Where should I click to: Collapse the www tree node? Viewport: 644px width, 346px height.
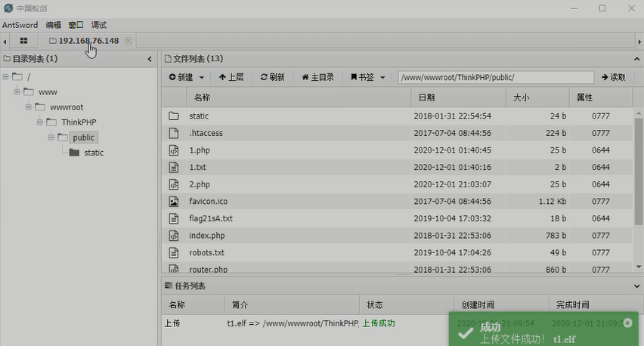click(17, 92)
